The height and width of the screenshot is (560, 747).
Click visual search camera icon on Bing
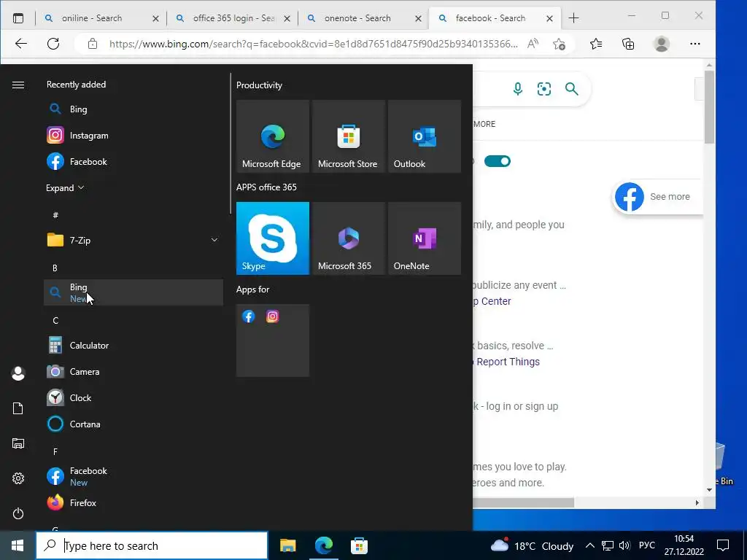(544, 88)
